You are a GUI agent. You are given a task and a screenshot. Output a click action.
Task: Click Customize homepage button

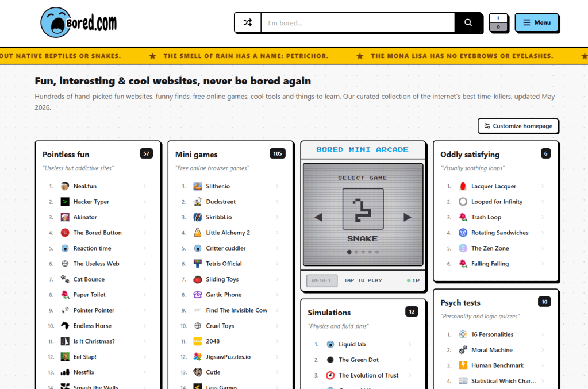[x=518, y=126]
